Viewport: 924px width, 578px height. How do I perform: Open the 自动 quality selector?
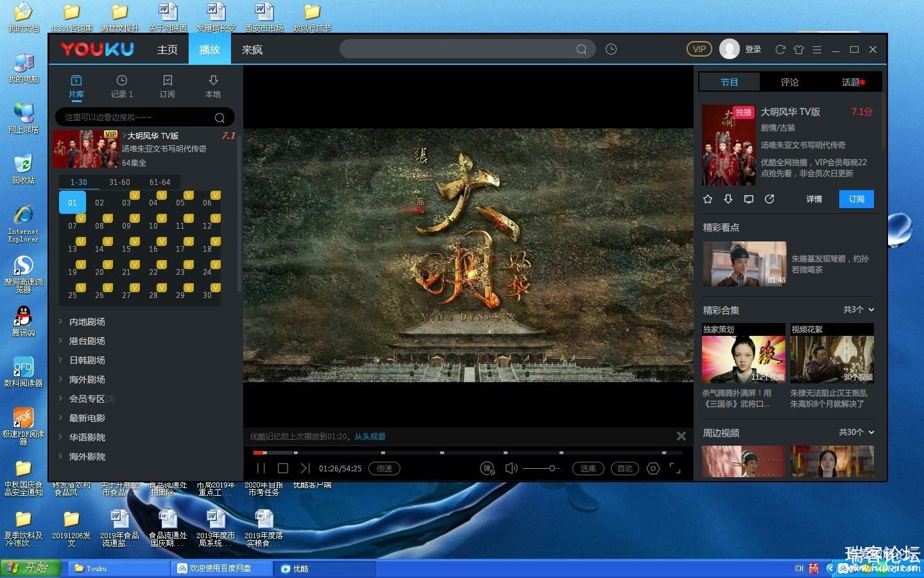(x=625, y=468)
